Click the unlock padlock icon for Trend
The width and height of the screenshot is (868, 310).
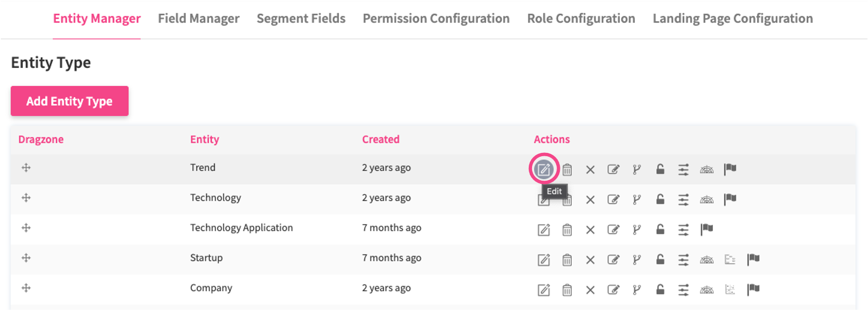(660, 169)
